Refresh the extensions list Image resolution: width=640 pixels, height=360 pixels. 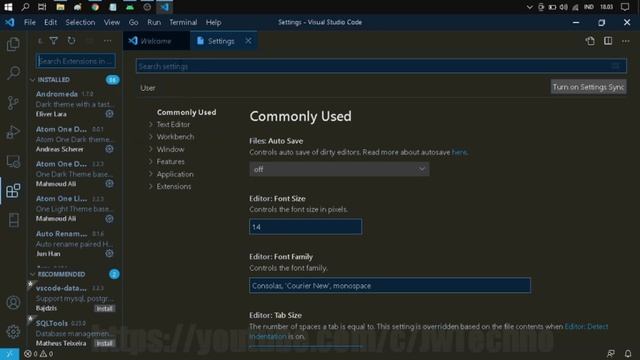point(71,40)
